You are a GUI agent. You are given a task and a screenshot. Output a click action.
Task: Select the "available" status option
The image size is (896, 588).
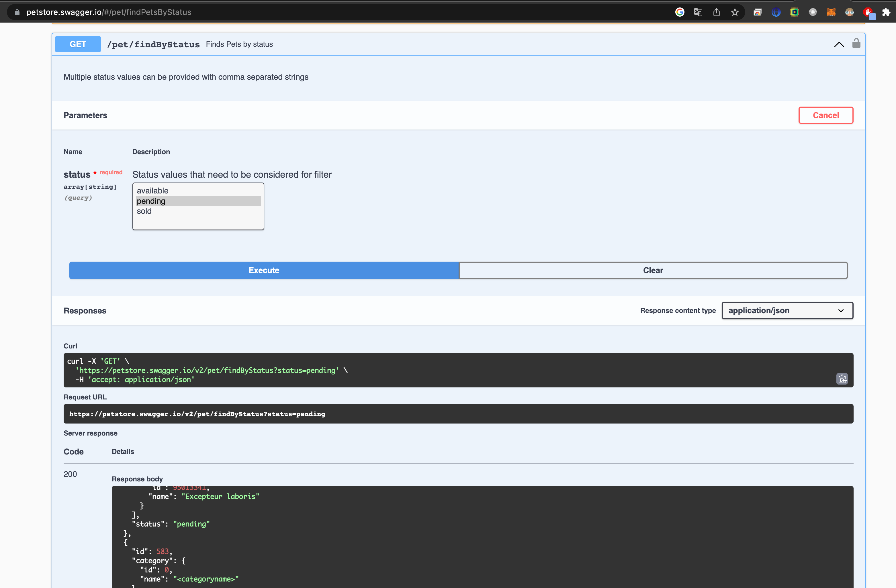[x=152, y=191]
